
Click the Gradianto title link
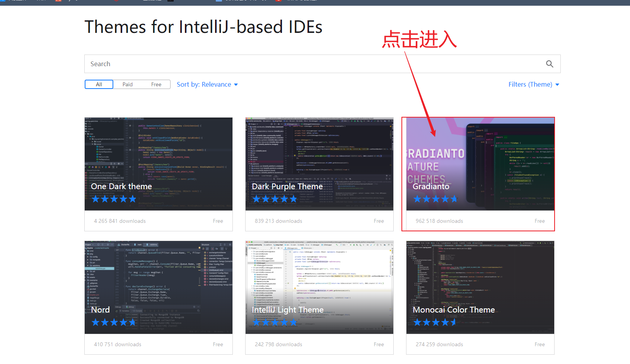point(431,186)
